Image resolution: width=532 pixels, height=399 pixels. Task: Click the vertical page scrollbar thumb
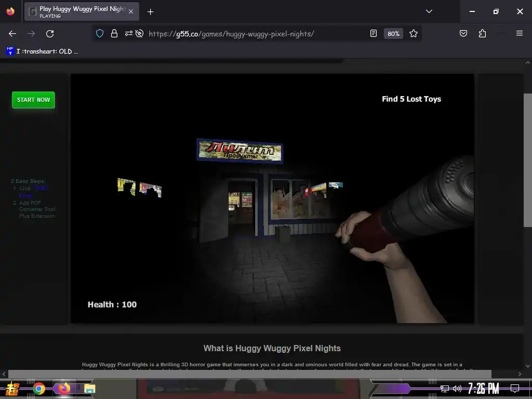pyautogui.click(x=528, y=160)
